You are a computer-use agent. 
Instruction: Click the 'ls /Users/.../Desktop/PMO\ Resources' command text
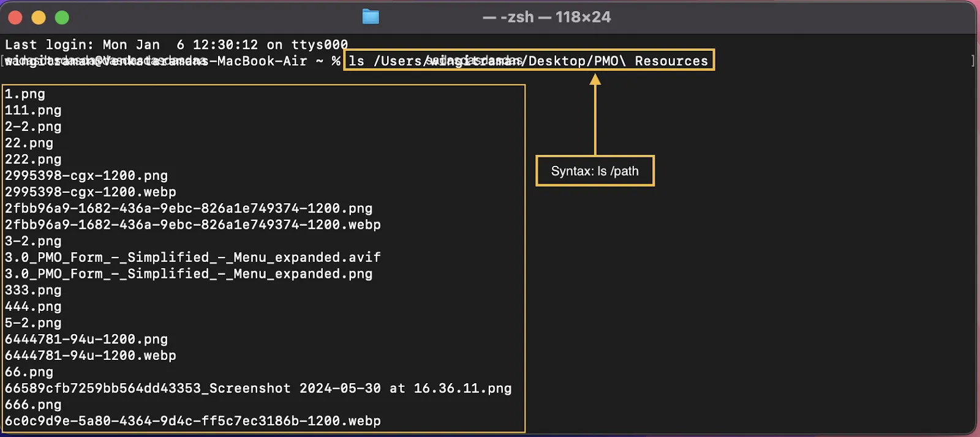point(528,61)
